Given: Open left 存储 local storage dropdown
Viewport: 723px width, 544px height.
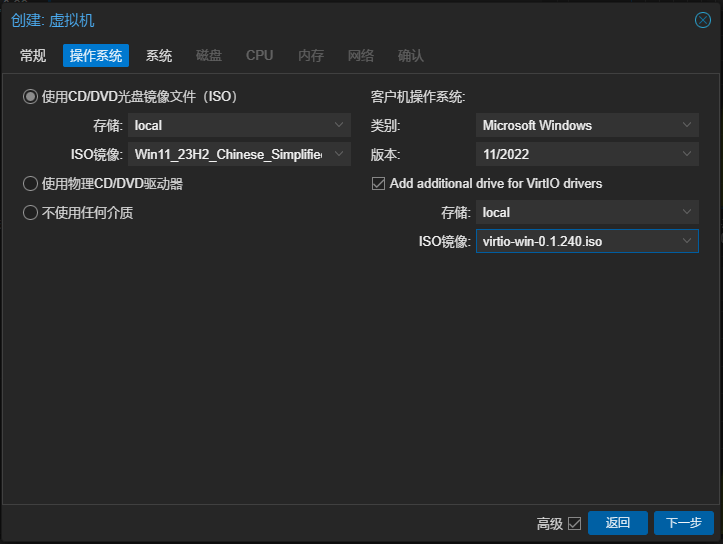Looking at the screenshot, I should (339, 125).
